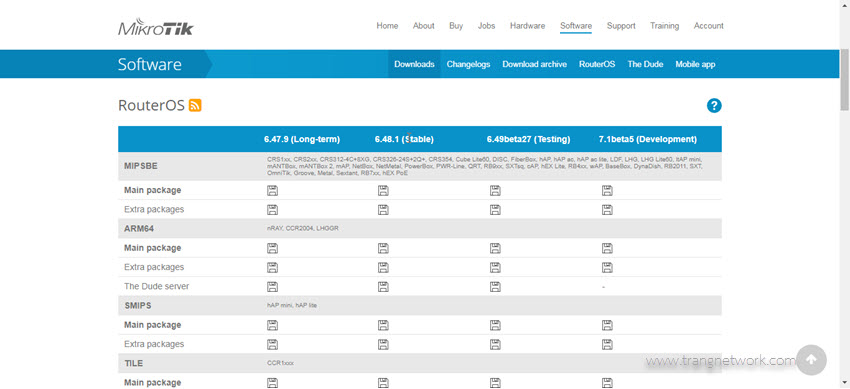Download MIPSBE Extra packages 6.48.1 Stable

tap(383, 210)
